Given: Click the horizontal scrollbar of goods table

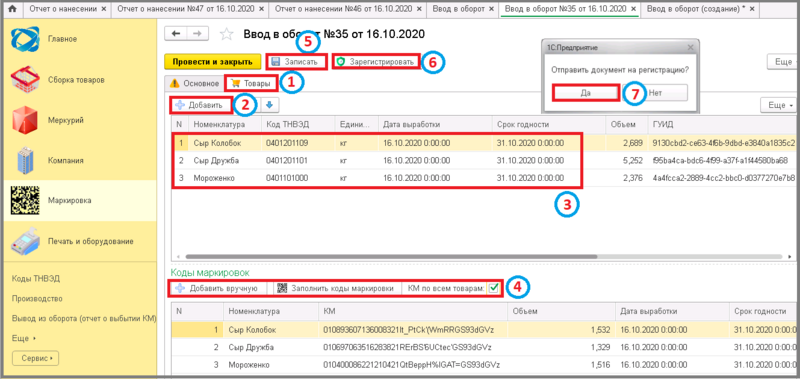Looking at the screenshot, I should pos(391,257).
